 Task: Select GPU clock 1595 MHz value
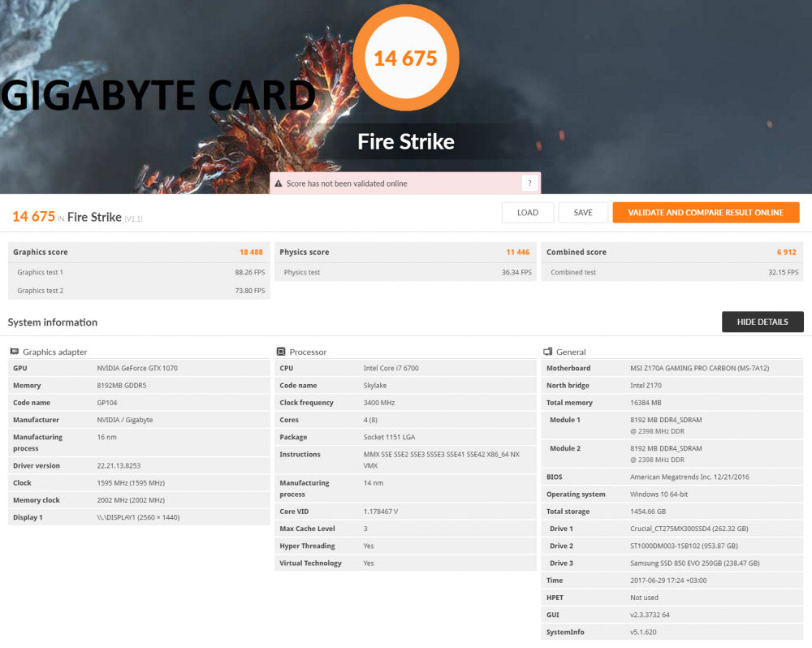pyautogui.click(x=131, y=483)
